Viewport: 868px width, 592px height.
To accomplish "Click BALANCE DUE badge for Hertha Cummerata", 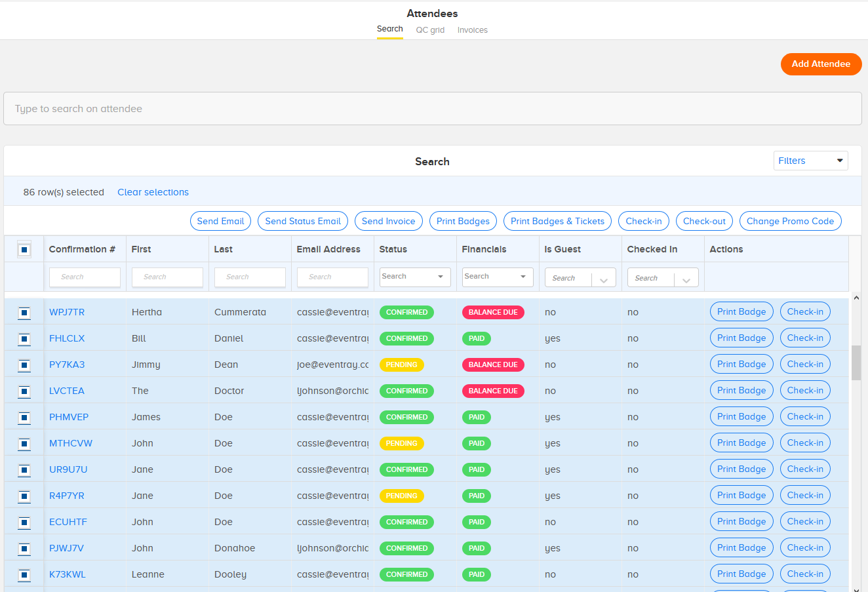I will [493, 312].
